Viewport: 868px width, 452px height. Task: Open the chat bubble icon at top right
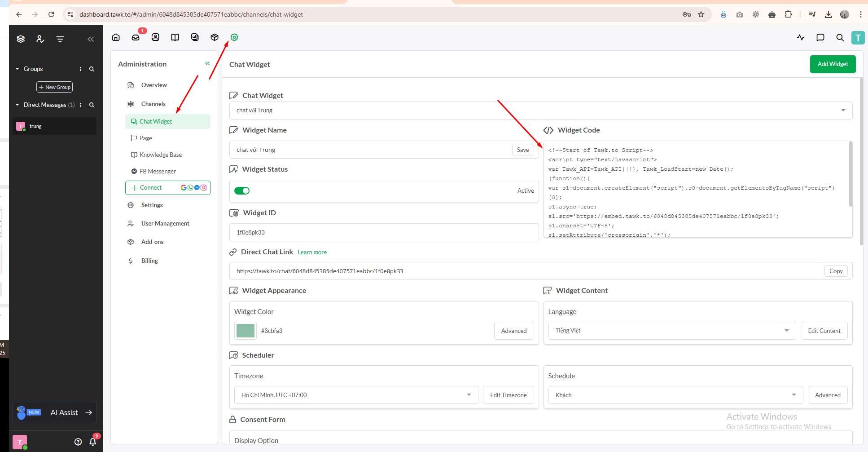point(820,37)
